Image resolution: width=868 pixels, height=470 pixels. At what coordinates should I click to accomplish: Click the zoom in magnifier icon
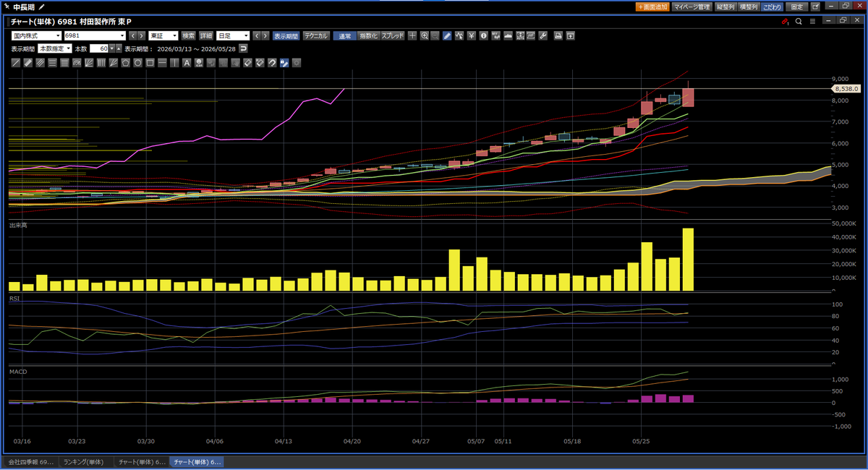click(425, 35)
